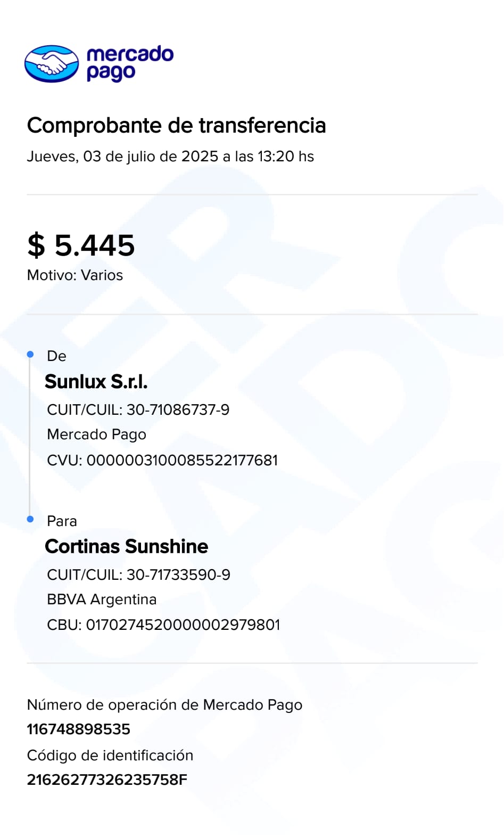This screenshot has width=504, height=837.
Task: Click the $ 5.445 amount
Action: [x=81, y=245]
